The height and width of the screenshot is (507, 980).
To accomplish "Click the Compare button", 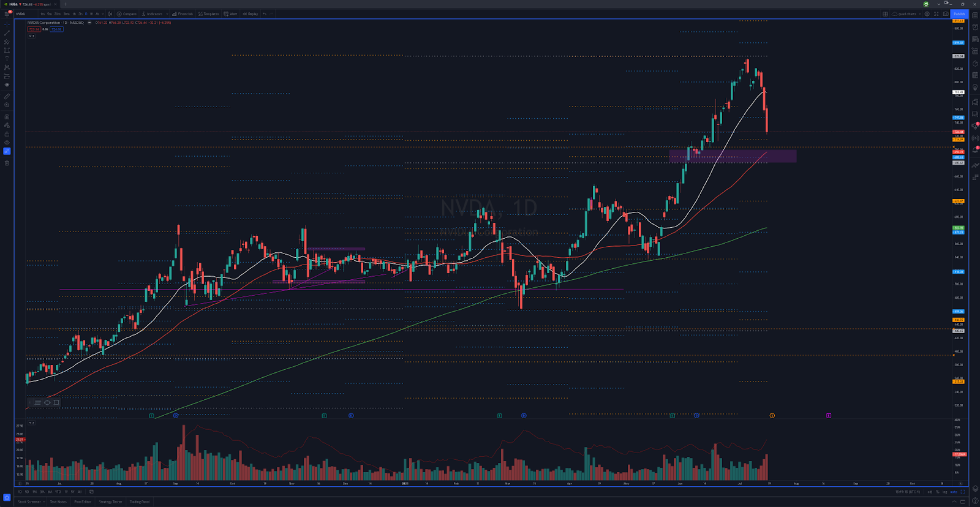I will click(127, 13).
